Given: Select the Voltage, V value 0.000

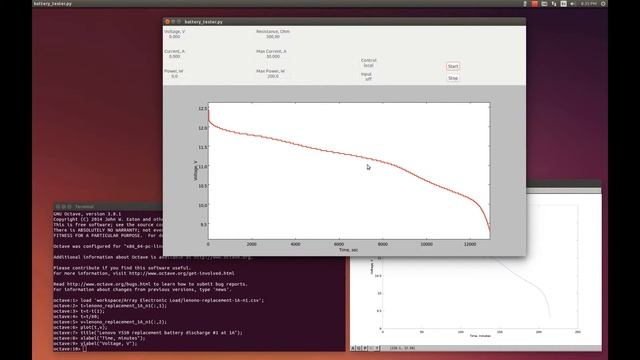Looking at the screenshot, I should click(x=174, y=37).
